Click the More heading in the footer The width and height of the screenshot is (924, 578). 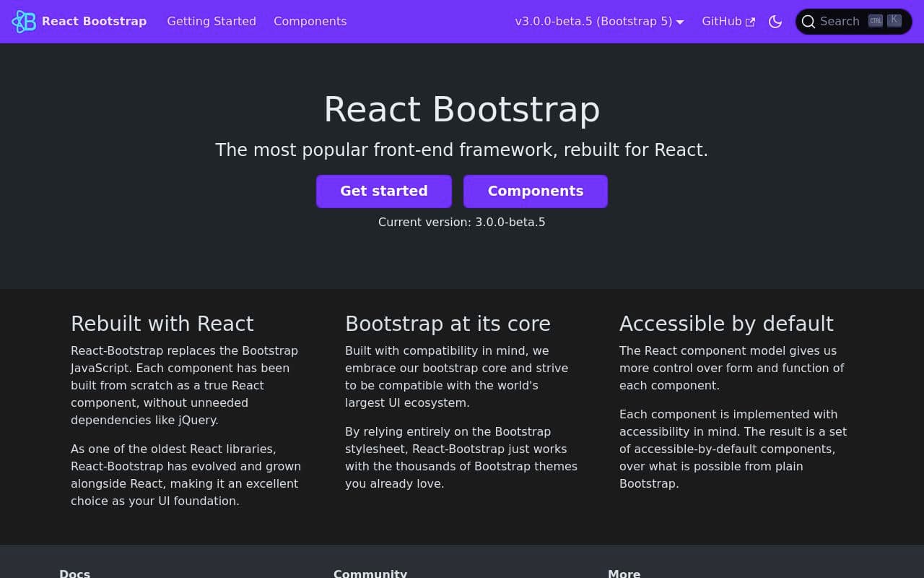pyautogui.click(x=624, y=574)
